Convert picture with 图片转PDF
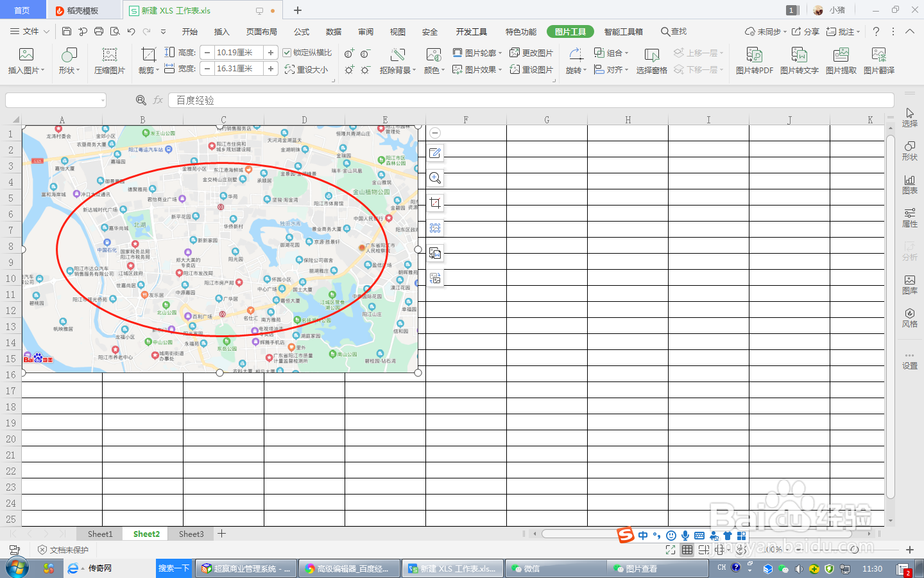The width and height of the screenshot is (924, 578). click(x=755, y=61)
